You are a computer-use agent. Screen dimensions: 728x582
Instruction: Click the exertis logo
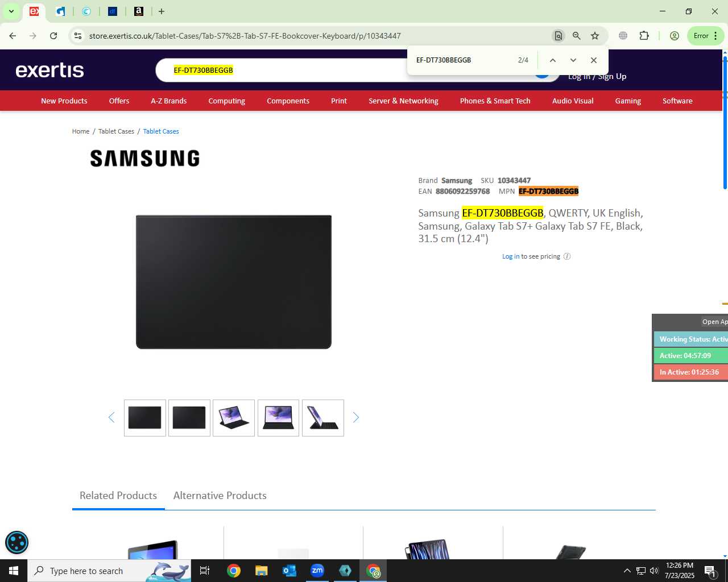49,70
